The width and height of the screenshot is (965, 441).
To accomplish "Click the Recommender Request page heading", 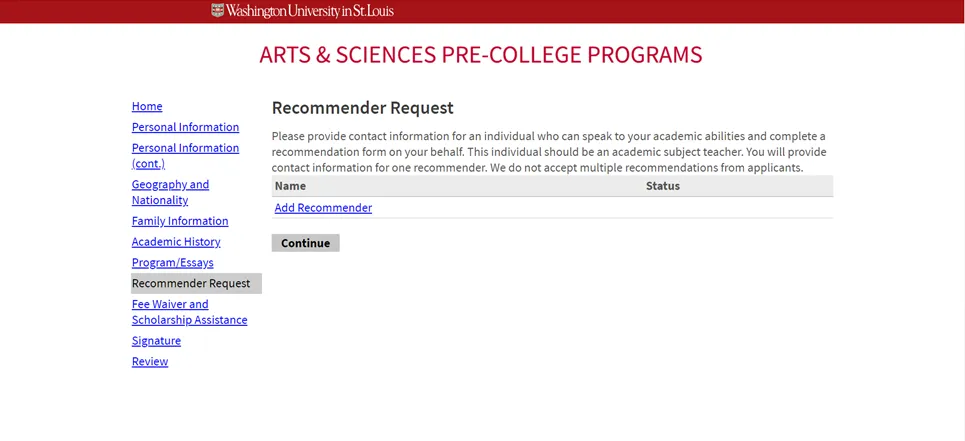I will [362, 108].
